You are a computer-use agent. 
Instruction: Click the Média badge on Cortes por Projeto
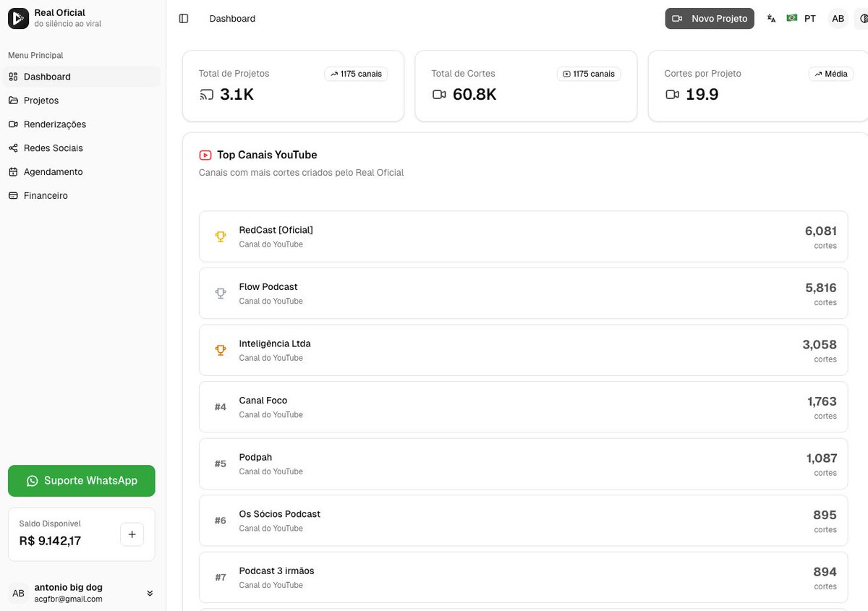click(830, 74)
